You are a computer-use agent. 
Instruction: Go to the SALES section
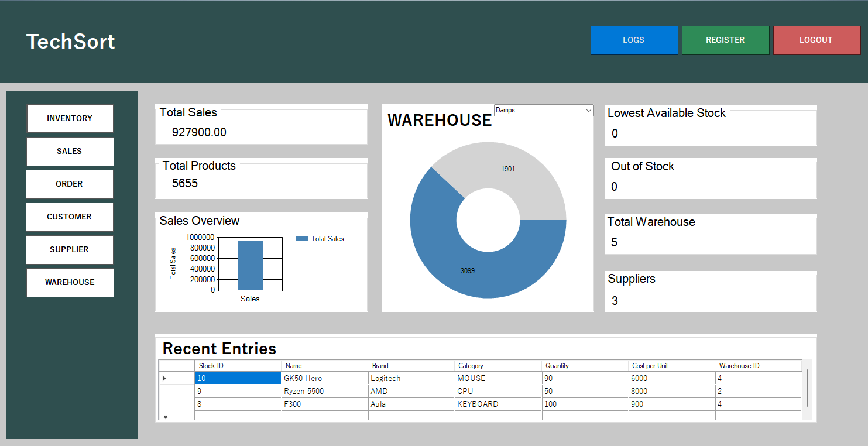(x=70, y=152)
